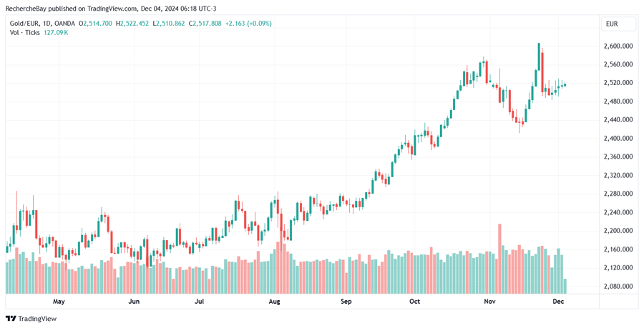Viewport: 644px width, 328px height.
Task: Click the 2,080.000 price scale label
Action: (618, 286)
